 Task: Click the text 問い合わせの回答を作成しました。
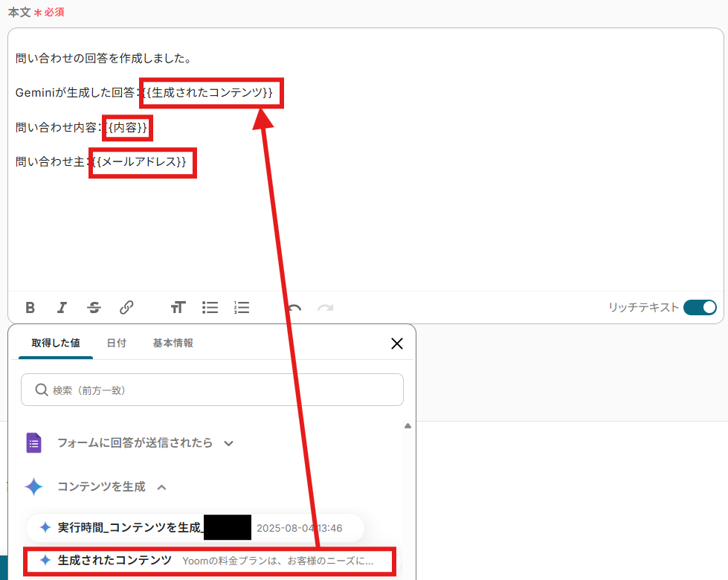[103, 58]
